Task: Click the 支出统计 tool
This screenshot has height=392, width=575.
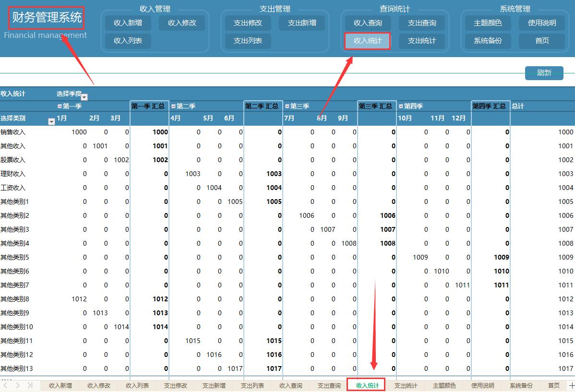Action: 422,41
